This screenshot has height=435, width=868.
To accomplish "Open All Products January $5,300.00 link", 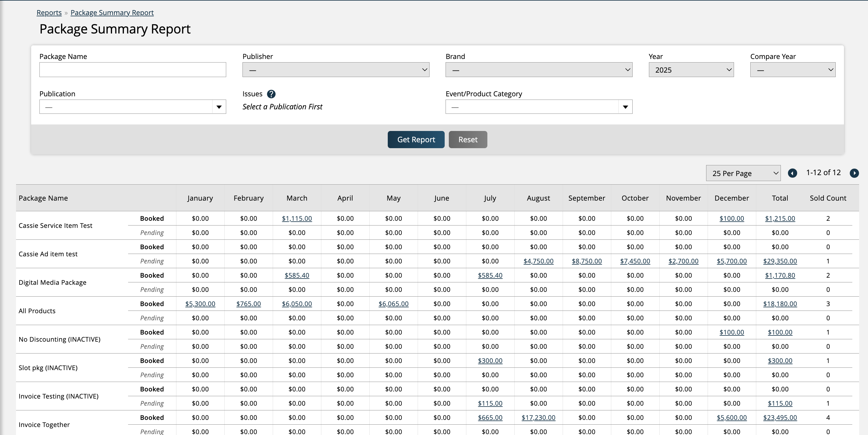I will coord(200,304).
